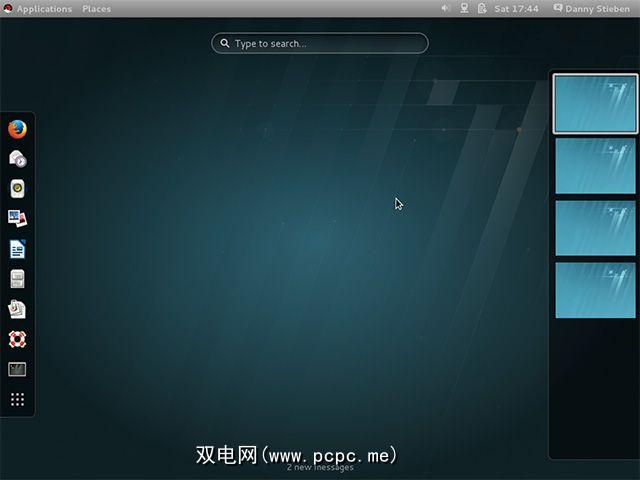Screen dimensions: 640x480
Task: Launch Terminal from the dash
Action: click(x=17, y=369)
